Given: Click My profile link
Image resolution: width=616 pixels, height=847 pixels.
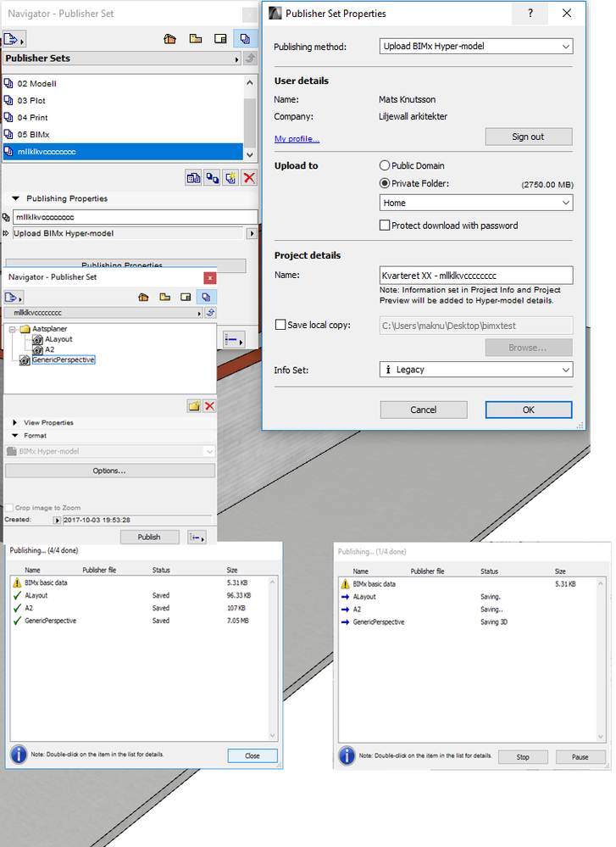Looking at the screenshot, I should [x=297, y=139].
